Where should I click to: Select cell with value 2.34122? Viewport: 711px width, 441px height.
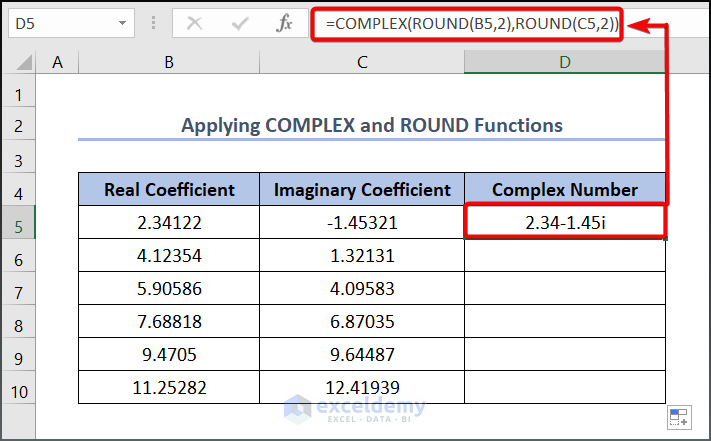click(169, 223)
